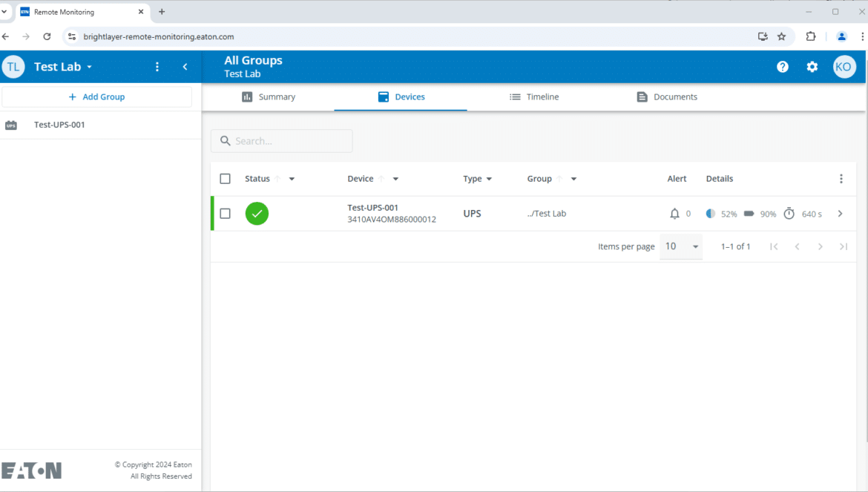868x492 pixels.
Task: Reload the page in the browser
Action: (47, 36)
